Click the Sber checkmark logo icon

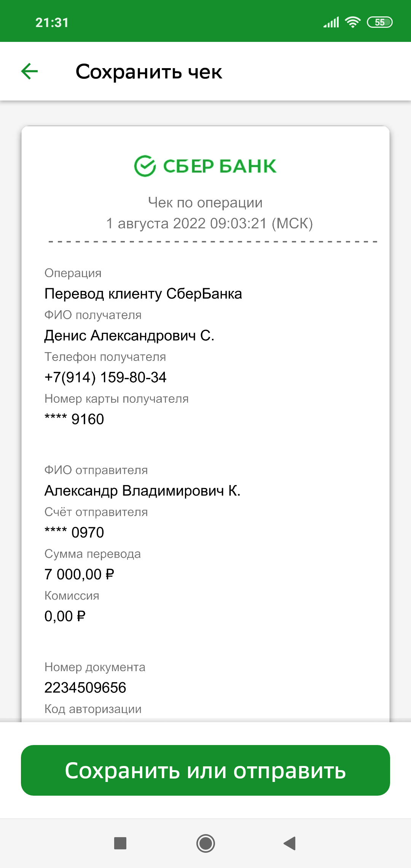click(145, 166)
